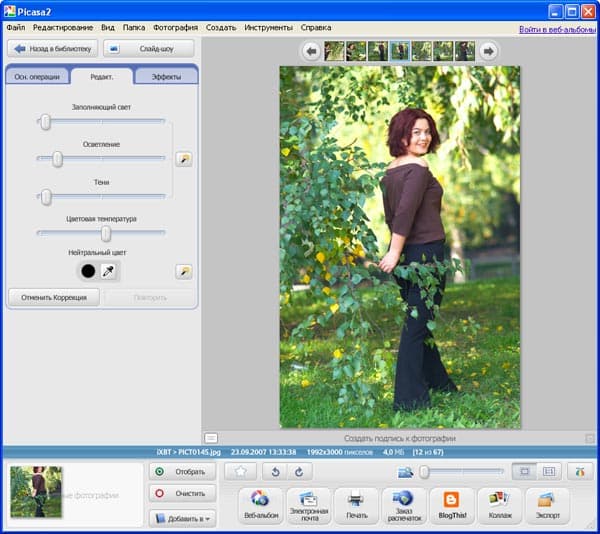Toggle the photo caption visibility icon
This screenshot has width=600, height=534.
(211, 438)
